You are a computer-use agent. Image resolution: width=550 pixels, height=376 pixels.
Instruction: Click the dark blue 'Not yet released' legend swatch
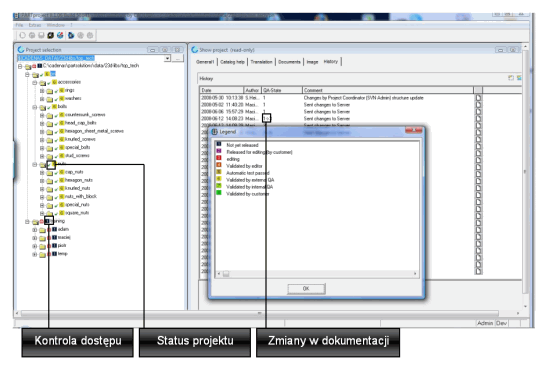click(219, 144)
